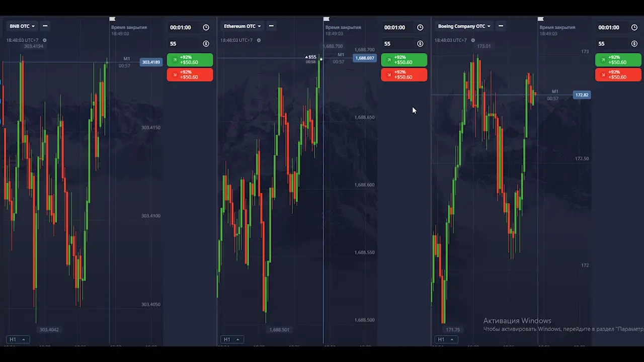Click the three-dot menu beside BNB OTC
The width and height of the screenshot is (644, 362).
[45, 26]
